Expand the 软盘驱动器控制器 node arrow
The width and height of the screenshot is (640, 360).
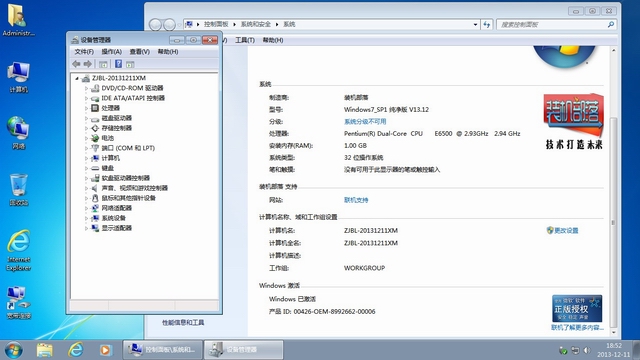(86, 178)
